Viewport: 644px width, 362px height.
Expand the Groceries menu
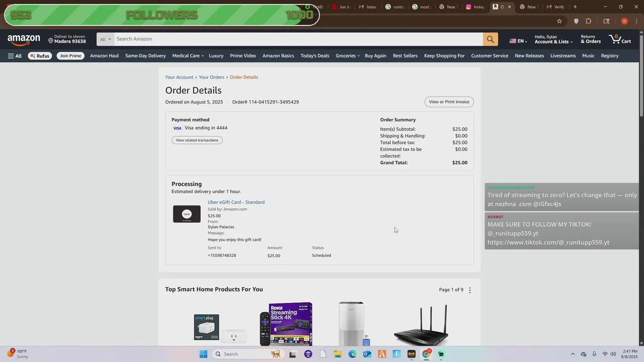(x=348, y=56)
